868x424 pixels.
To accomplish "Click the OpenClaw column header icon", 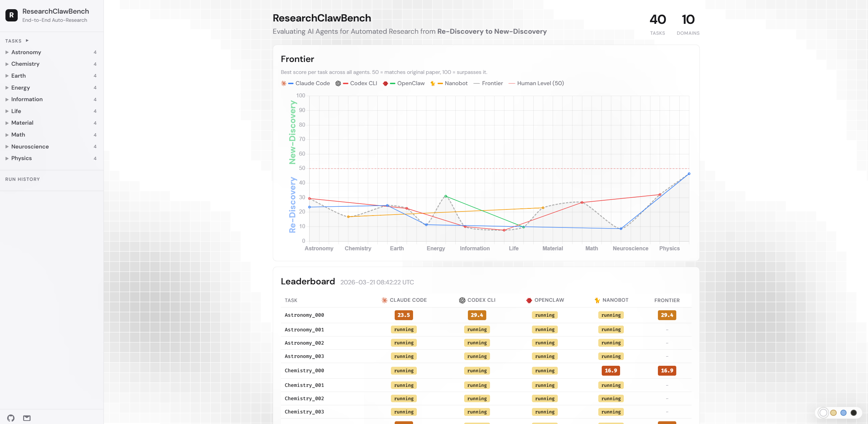I will [x=529, y=300].
